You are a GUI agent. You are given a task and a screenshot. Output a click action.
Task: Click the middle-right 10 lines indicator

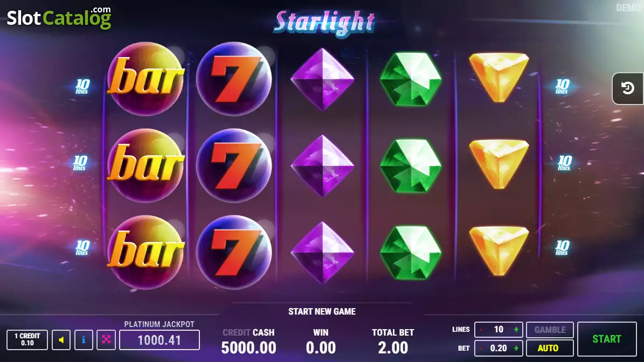pyautogui.click(x=565, y=163)
